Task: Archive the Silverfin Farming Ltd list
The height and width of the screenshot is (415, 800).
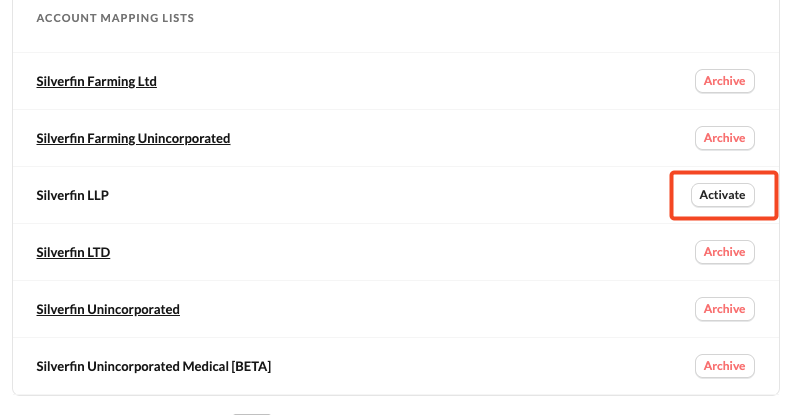Action: point(724,81)
